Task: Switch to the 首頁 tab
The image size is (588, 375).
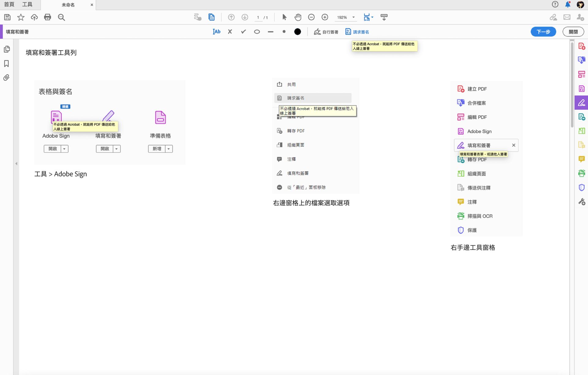Action: 9,5
